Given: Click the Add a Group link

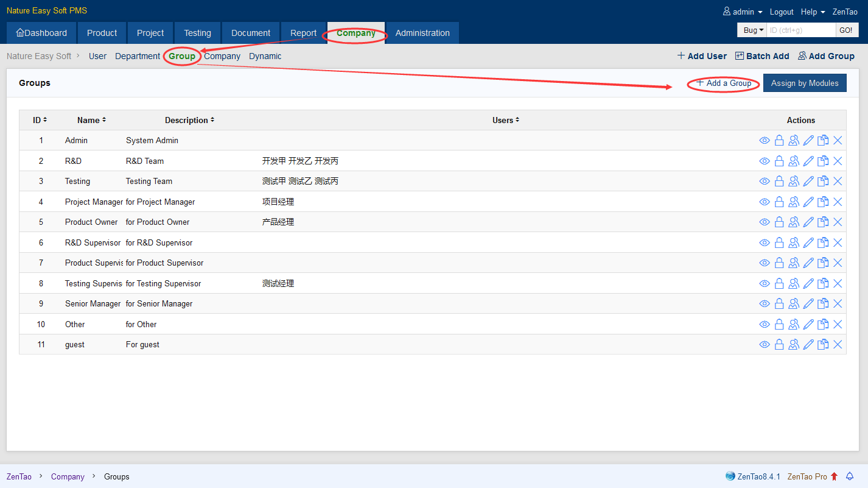Looking at the screenshot, I should tap(724, 83).
